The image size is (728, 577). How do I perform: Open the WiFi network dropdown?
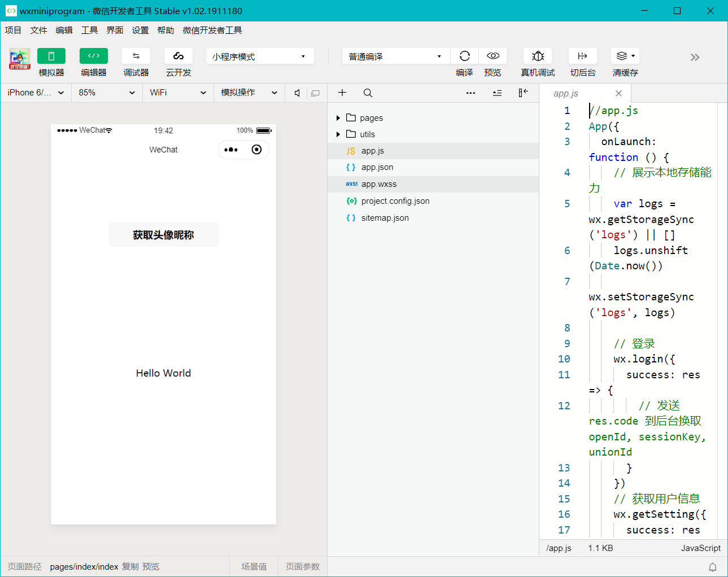178,93
